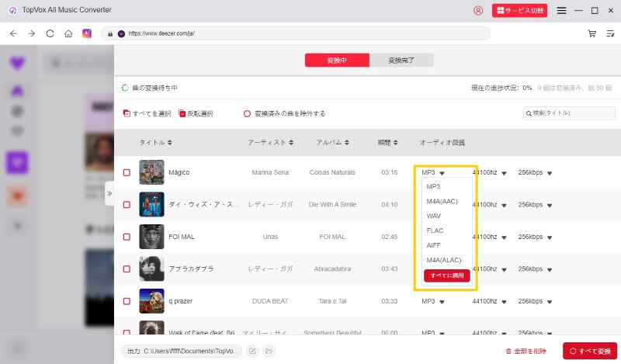Image resolution: width=621 pixels, height=364 pixels.
Task: Click the Abracadabra album cell
Action: pyautogui.click(x=332, y=269)
